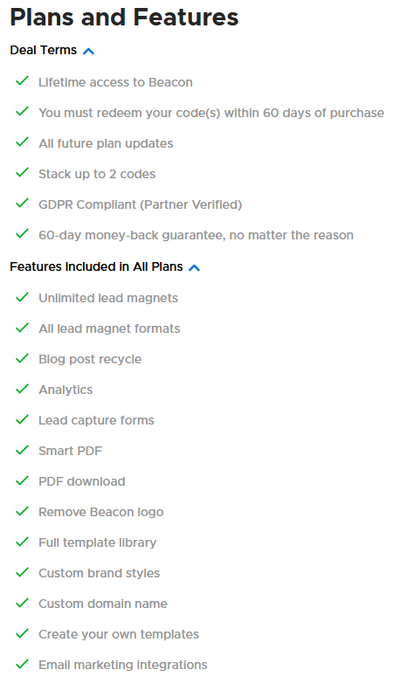Click checkmark beside Remove Beacon logo

(x=22, y=511)
